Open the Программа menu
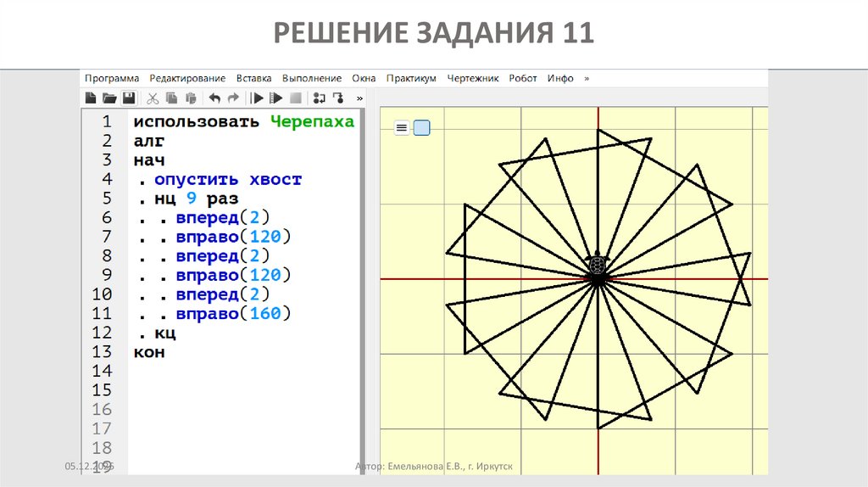This screenshot has height=487, width=868. pyautogui.click(x=112, y=78)
